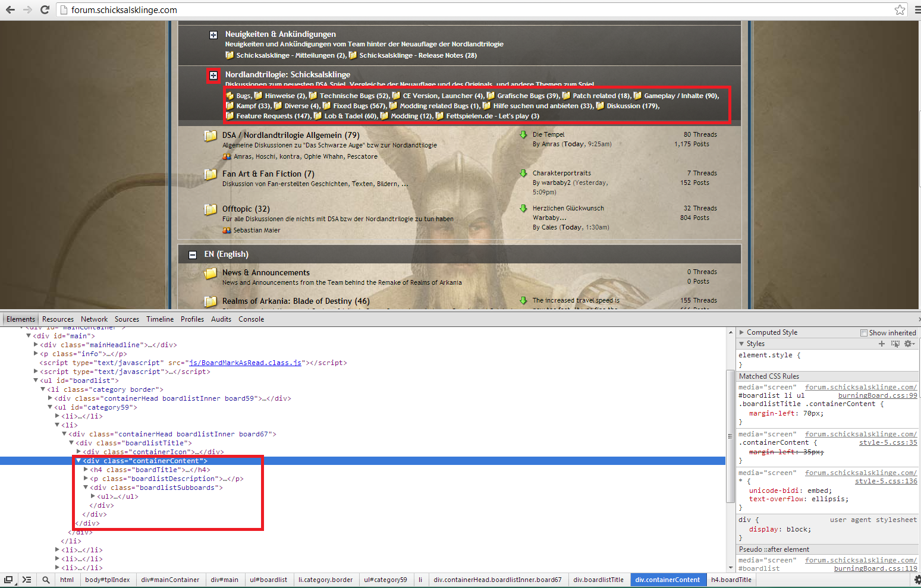Collapse the ul id="boardlist" node

[x=36, y=381]
